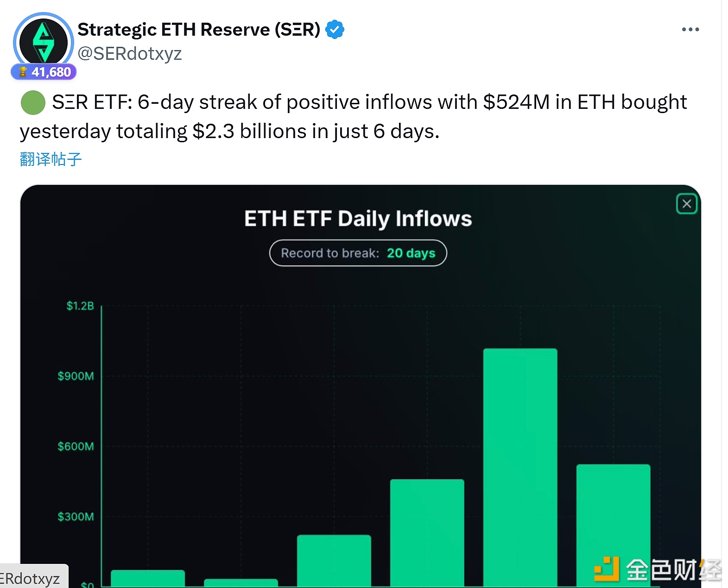This screenshot has height=588, width=728.
Task: Click the tallest green bar in chart
Action: [520, 463]
